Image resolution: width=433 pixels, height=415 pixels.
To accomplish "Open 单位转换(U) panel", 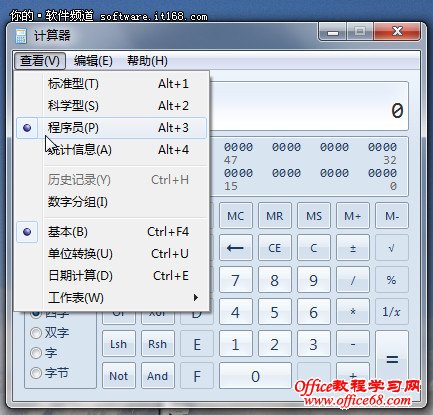I will coord(112,254).
